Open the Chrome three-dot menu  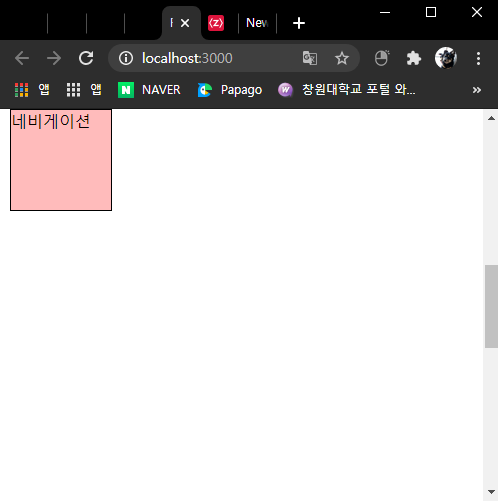[478, 58]
